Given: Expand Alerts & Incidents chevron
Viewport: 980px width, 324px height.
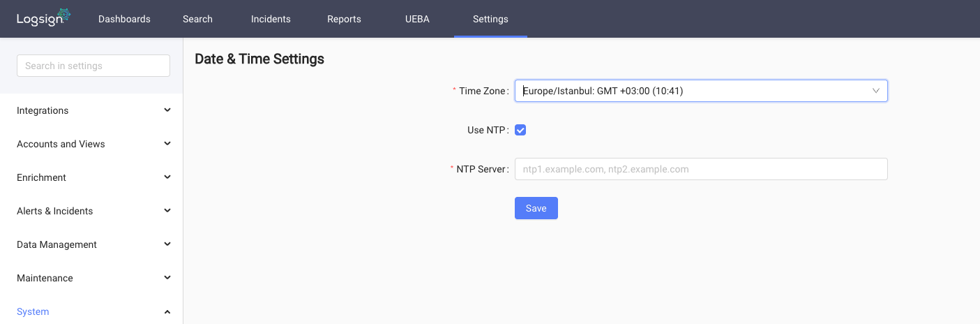Looking at the screenshot, I should pos(167,211).
